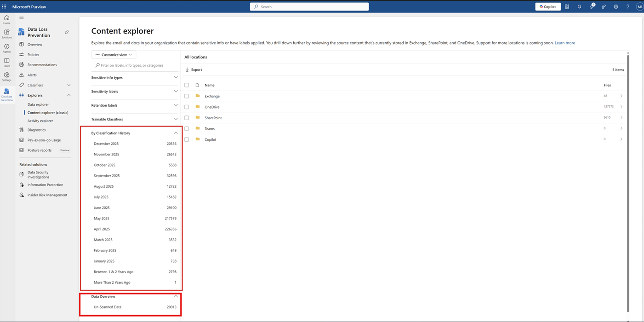Open the alert bell with badge icon

(592, 6)
